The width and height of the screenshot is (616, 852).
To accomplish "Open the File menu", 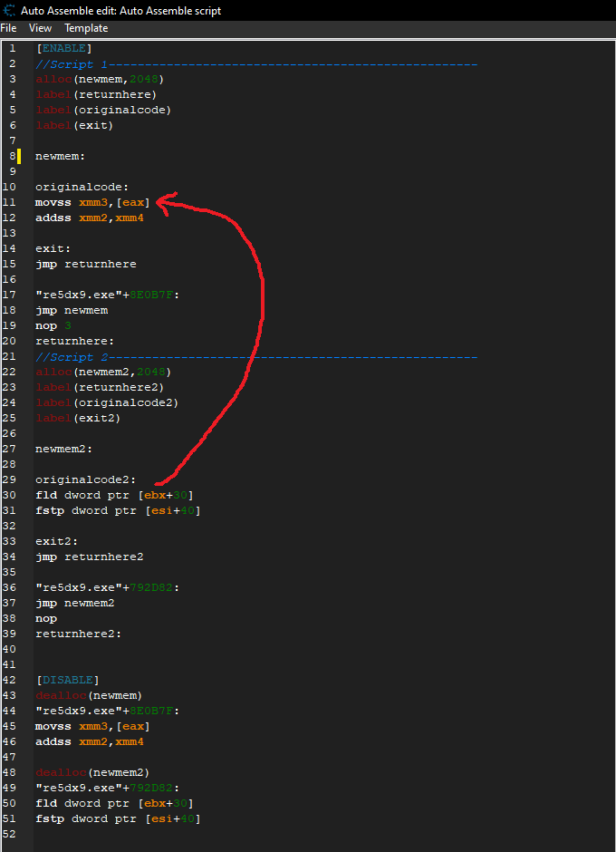I will pos(8,28).
